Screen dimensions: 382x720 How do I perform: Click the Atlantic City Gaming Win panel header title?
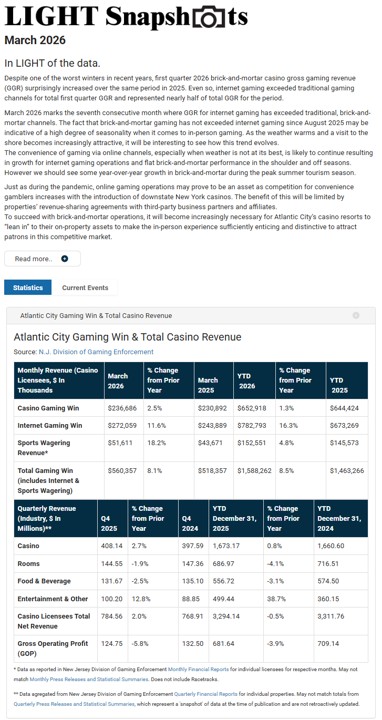[x=96, y=315]
